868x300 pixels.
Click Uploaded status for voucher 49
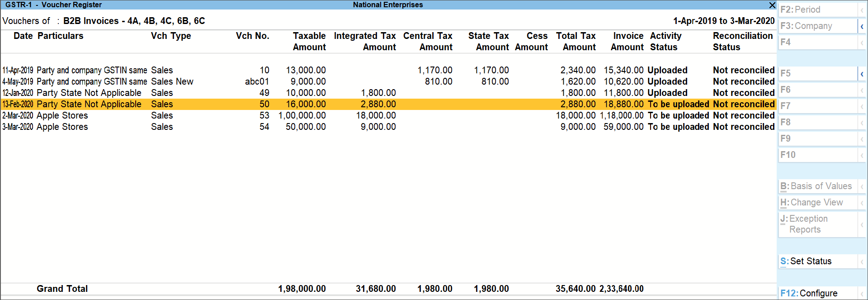667,93
